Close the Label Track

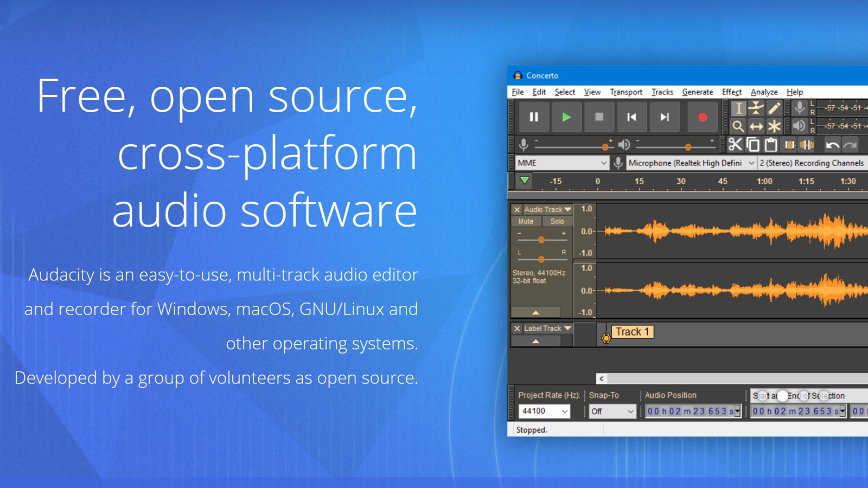pyautogui.click(x=517, y=329)
